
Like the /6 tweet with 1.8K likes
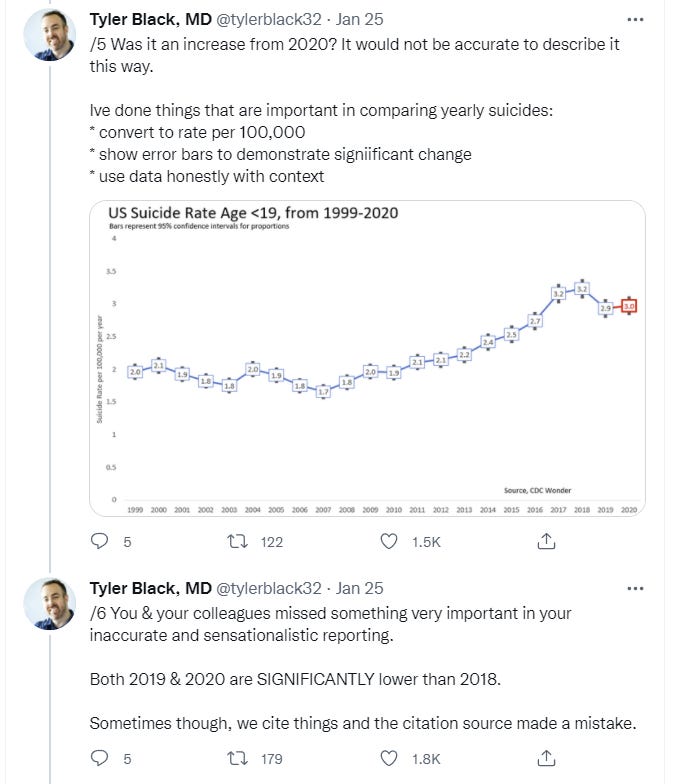pyautogui.click(x=391, y=759)
